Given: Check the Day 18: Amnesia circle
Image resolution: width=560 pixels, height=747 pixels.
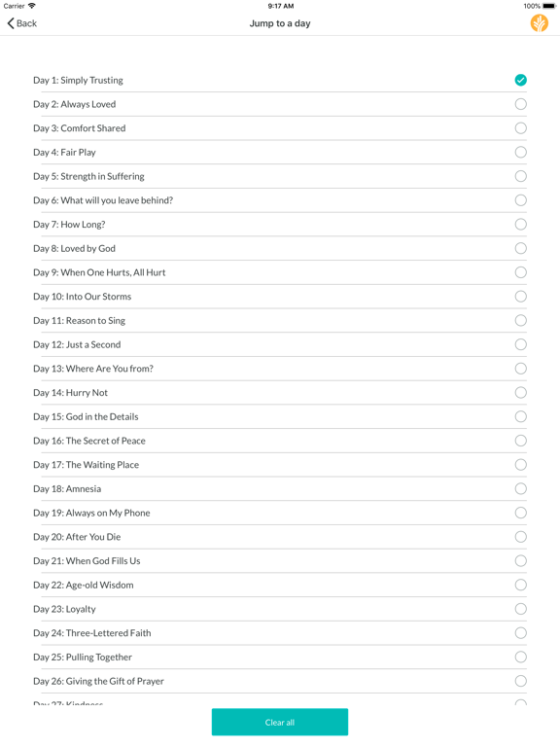Looking at the screenshot, I should 520,489.
